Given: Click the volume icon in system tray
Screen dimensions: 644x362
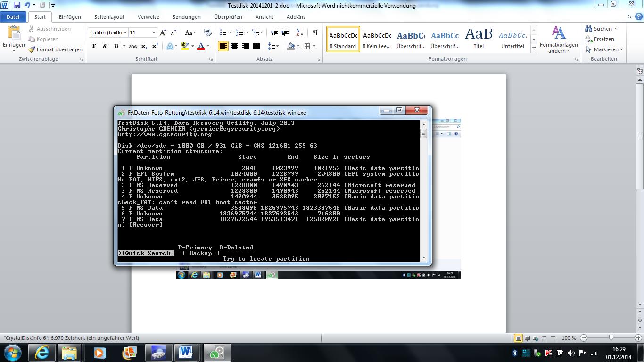Looking at the screenshot, I should click(571, 353).
